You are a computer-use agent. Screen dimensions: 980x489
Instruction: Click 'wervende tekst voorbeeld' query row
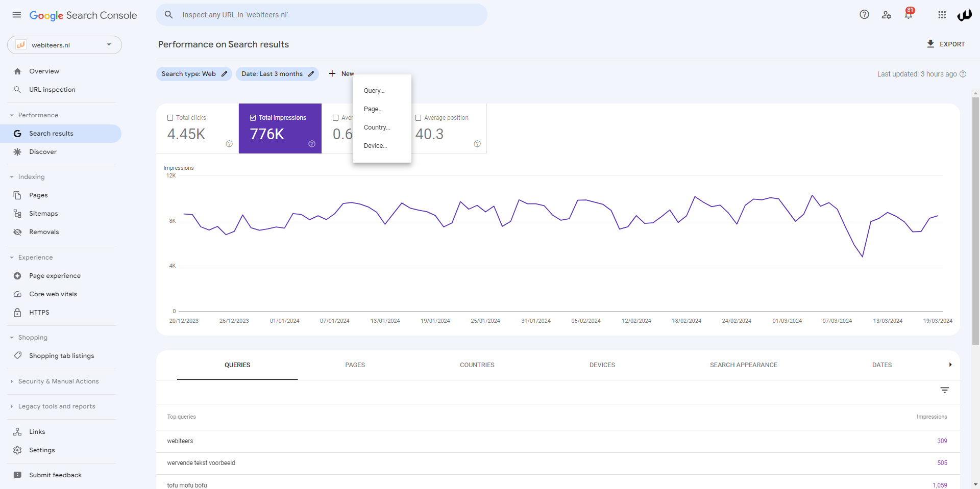click(x=558, y=463)
